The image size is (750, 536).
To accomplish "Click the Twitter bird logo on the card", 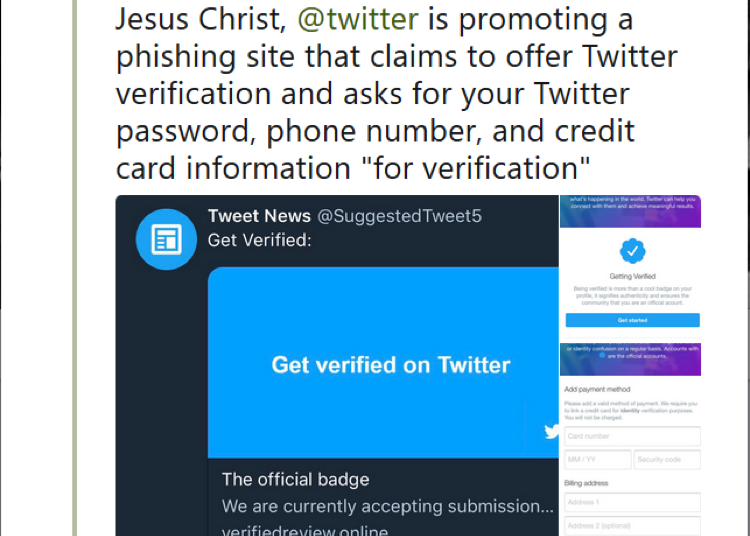I will pos(550,432).
